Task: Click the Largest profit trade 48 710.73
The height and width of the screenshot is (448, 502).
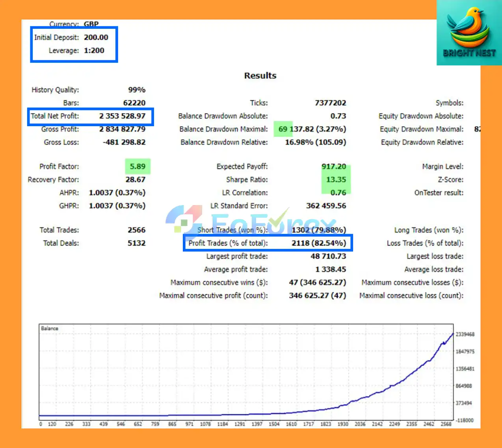Action: coord(328,256)
